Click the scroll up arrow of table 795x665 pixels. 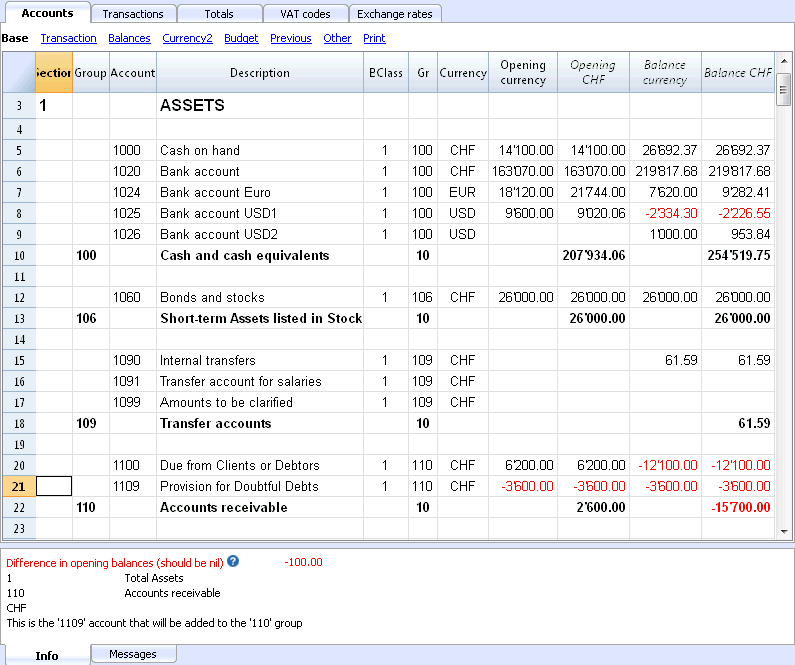784,61
